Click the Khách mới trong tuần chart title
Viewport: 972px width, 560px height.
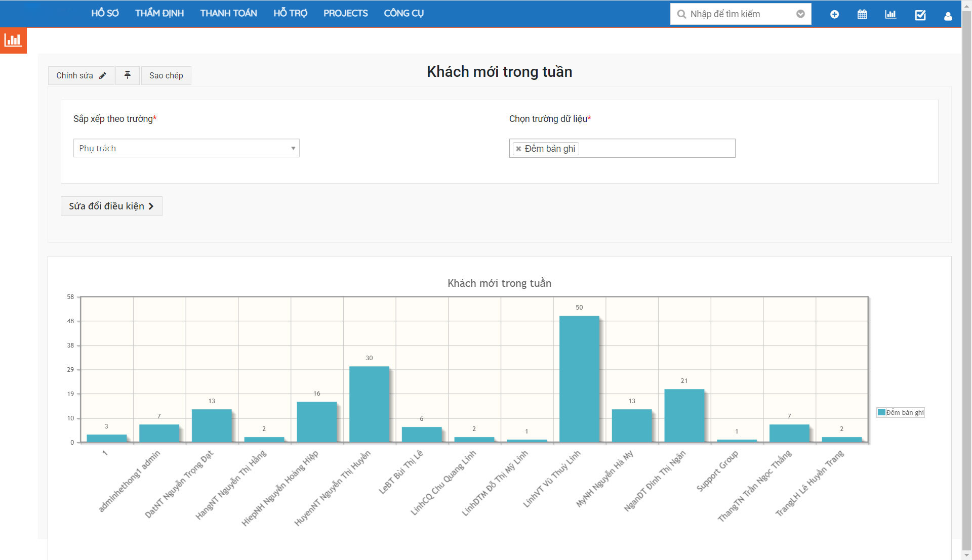pyautogui.click(x=499, y=283)
